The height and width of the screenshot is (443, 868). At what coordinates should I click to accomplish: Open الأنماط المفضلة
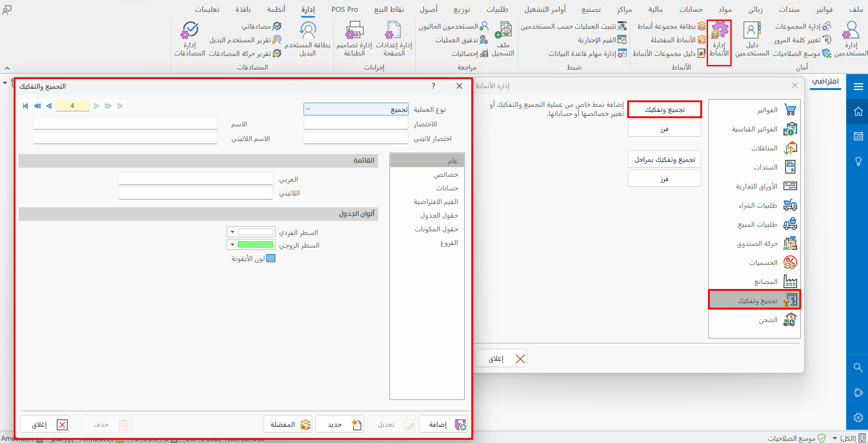678,40
